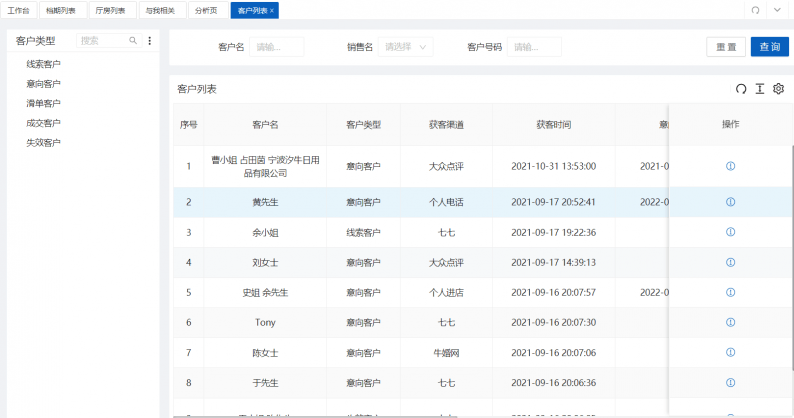This screenshot has width=794, height=418.
Task: Click timestamp 2021-09-16 20:06:36
Action: [x=553, y=383]
